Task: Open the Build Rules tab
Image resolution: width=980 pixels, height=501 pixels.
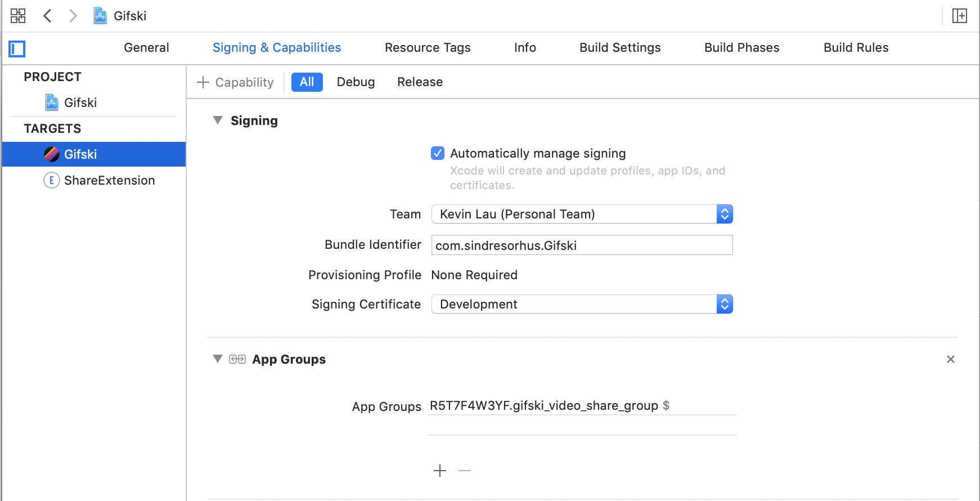Action: pyautogui.click(x=856, y=48)
